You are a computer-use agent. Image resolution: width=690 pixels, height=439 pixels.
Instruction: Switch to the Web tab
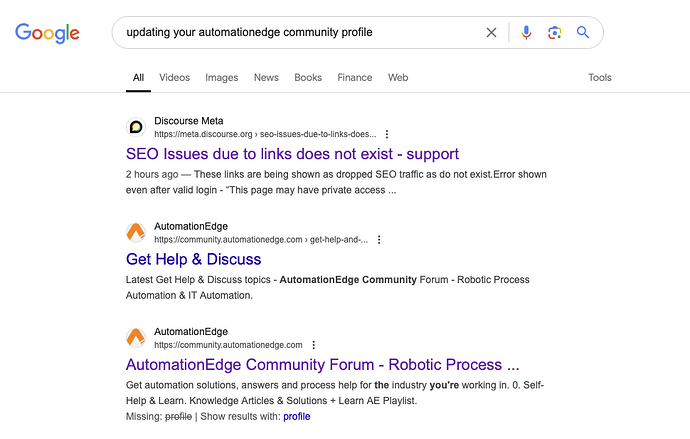pyautogui.click(x=398, y=77)
